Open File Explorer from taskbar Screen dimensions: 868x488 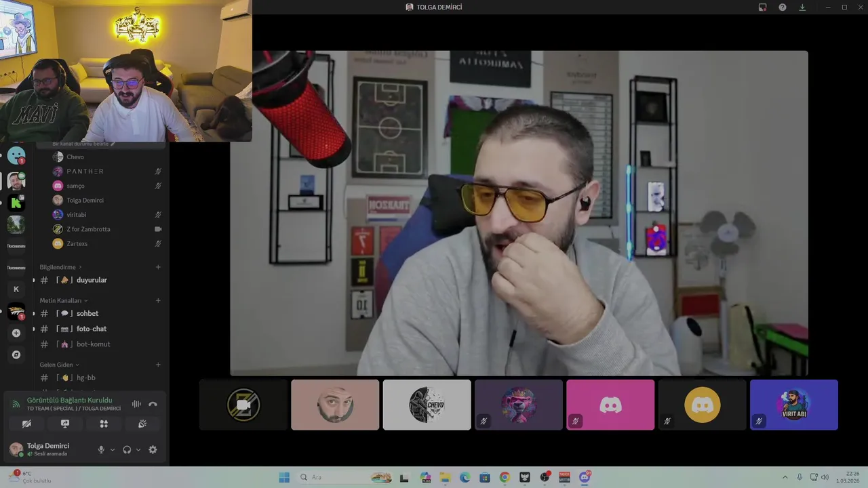pyautogui.click(x=445, y=477)
